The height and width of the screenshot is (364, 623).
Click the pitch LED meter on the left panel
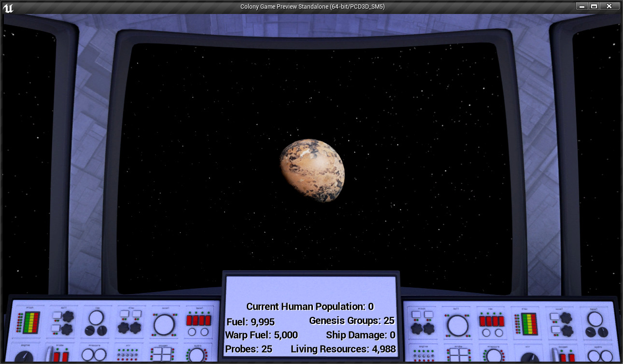(31, 322)
